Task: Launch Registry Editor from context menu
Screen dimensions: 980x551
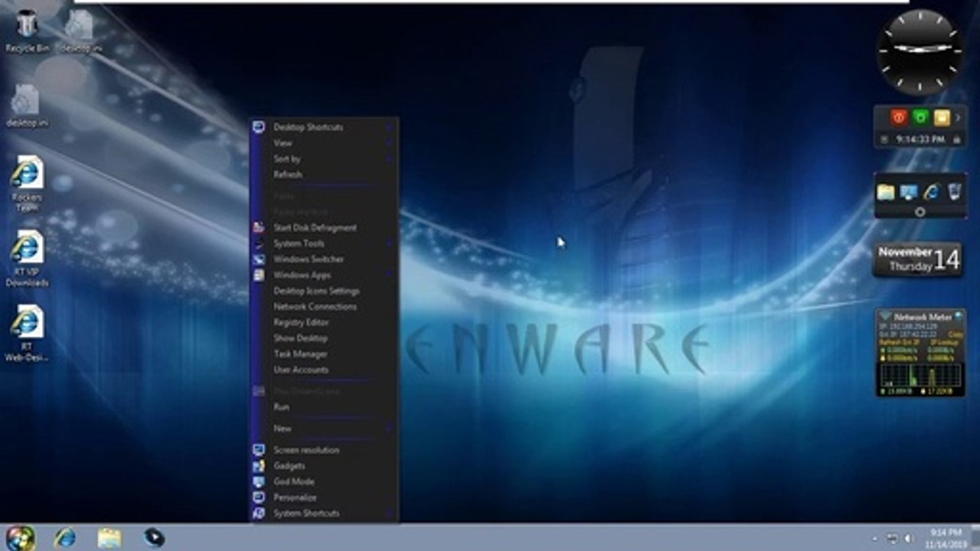Action: click(324, 322)
